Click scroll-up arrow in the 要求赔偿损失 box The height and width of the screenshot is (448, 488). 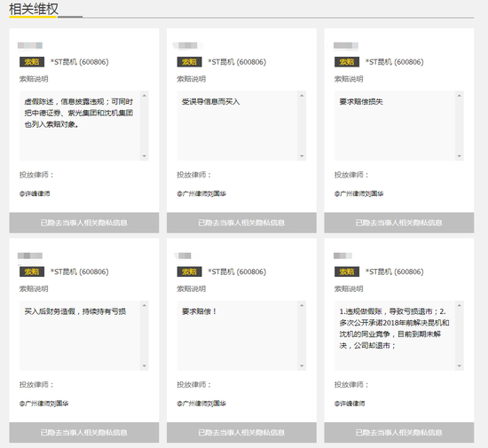tap(459, 96)
